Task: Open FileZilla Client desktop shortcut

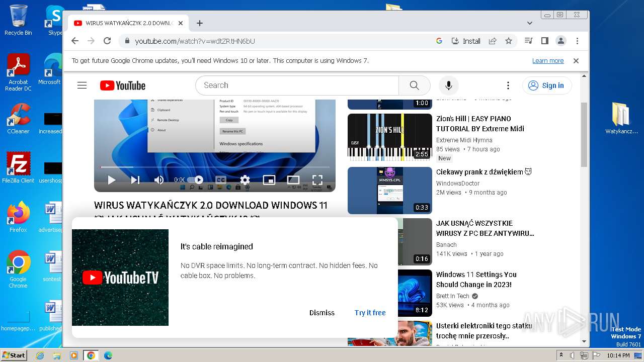Action: pos(18,168)
